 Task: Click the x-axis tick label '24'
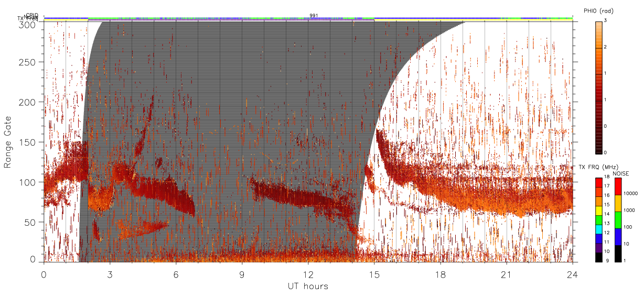point(572,274)
